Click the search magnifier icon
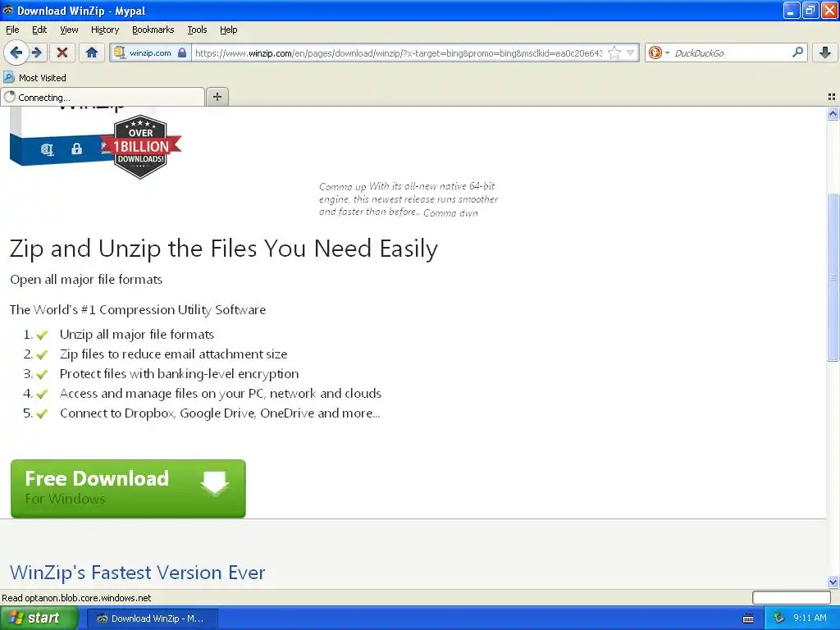 pos(797,52)
